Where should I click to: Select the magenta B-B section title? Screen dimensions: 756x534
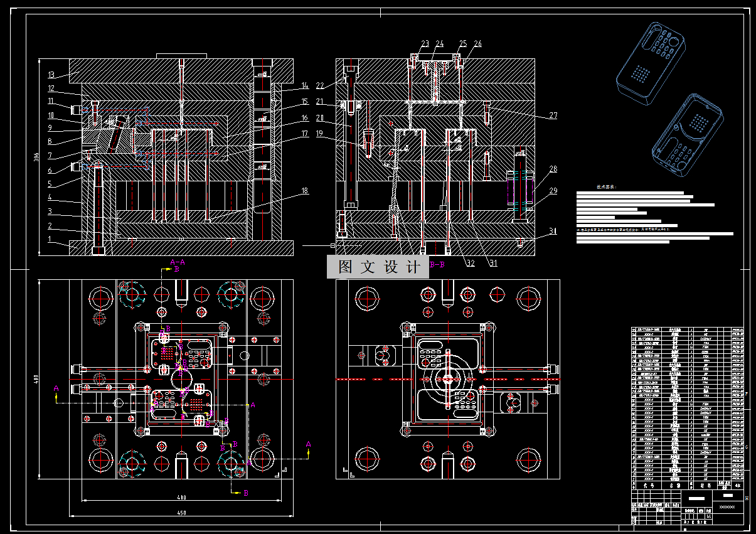(x=437, y=265)
